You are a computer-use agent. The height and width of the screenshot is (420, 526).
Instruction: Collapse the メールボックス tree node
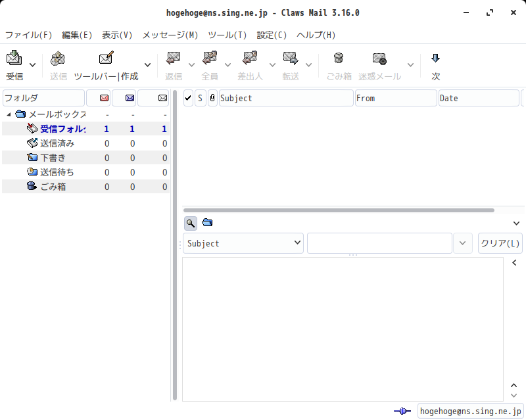[x=9, y=115]
